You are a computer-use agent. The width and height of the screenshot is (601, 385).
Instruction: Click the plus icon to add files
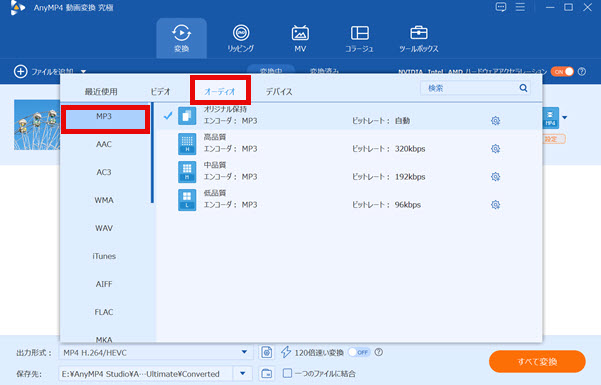(21, 71)
